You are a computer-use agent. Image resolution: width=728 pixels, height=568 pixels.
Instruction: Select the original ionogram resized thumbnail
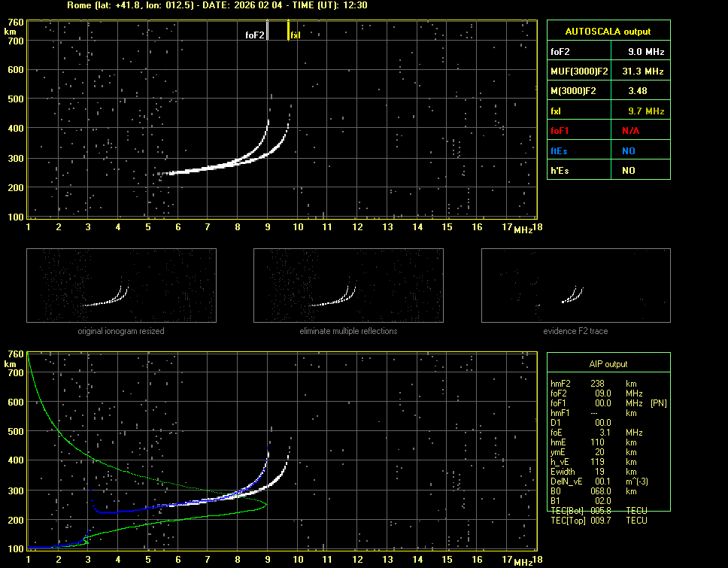coord(121,286)
